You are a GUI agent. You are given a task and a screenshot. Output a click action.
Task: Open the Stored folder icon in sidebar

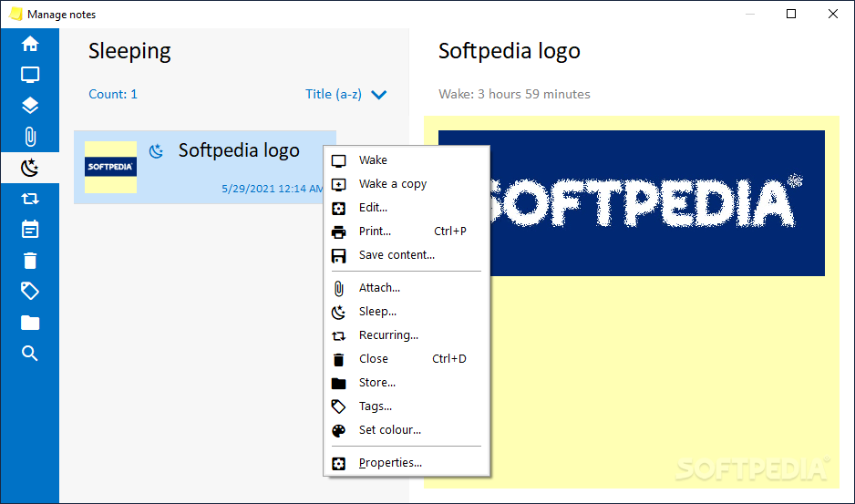30,323
